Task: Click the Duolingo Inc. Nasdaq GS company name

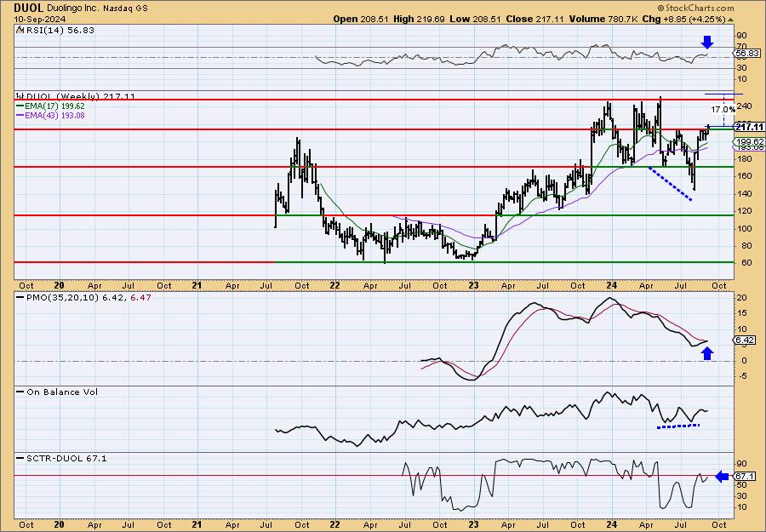Action: [97, 9]
